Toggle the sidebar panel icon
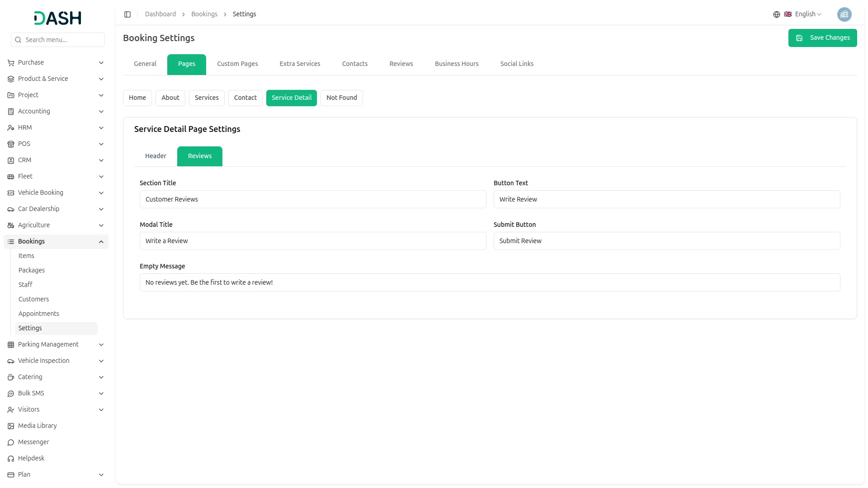Viewport: 868px width, 488px height. pos(127,14)
